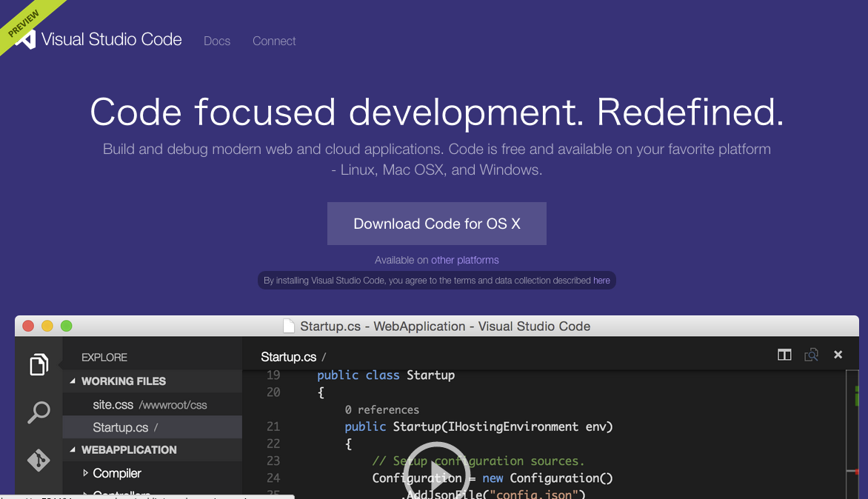Click line number 21 in the gutter

pos(273,426)
